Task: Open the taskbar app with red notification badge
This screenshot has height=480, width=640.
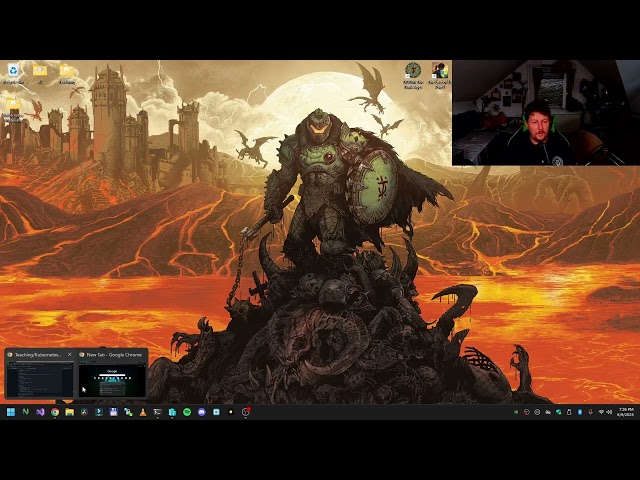Action: tap(246, 412)
